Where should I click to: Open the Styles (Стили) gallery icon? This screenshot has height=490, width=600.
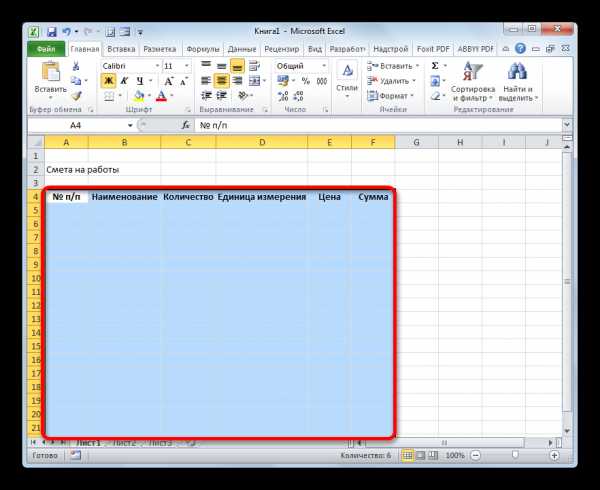347,72
